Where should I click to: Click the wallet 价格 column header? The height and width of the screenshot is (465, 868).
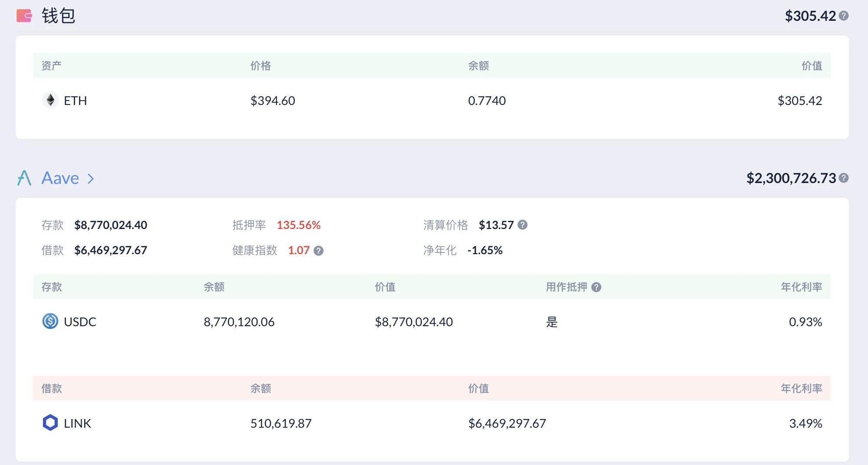point(261,65)
